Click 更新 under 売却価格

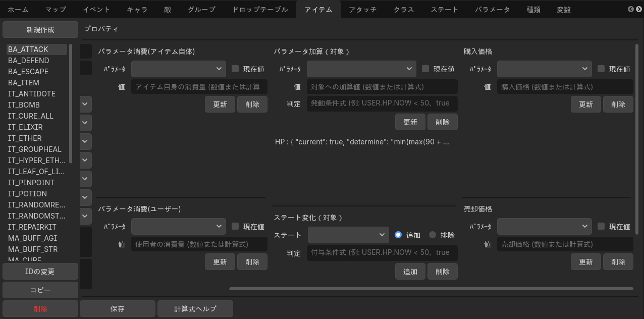[x=586, y=262]
